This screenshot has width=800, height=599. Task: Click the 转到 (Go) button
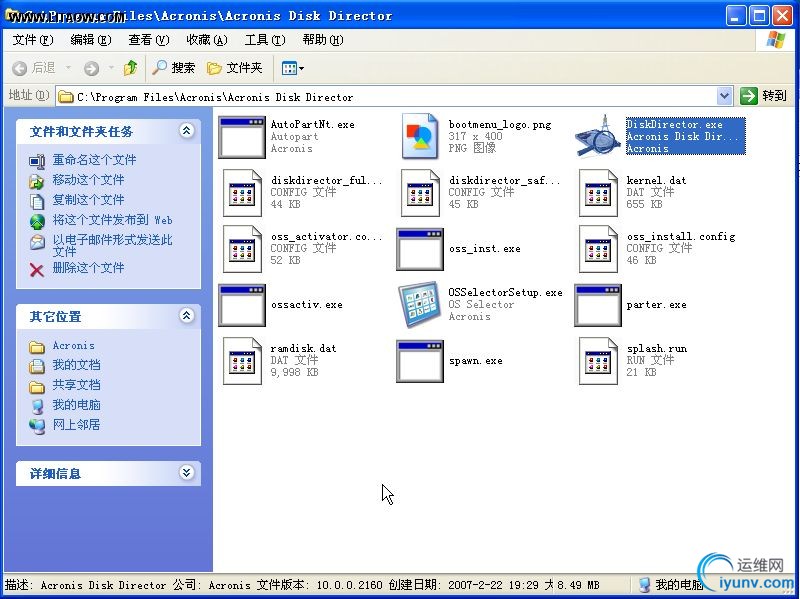coord(764,96)
